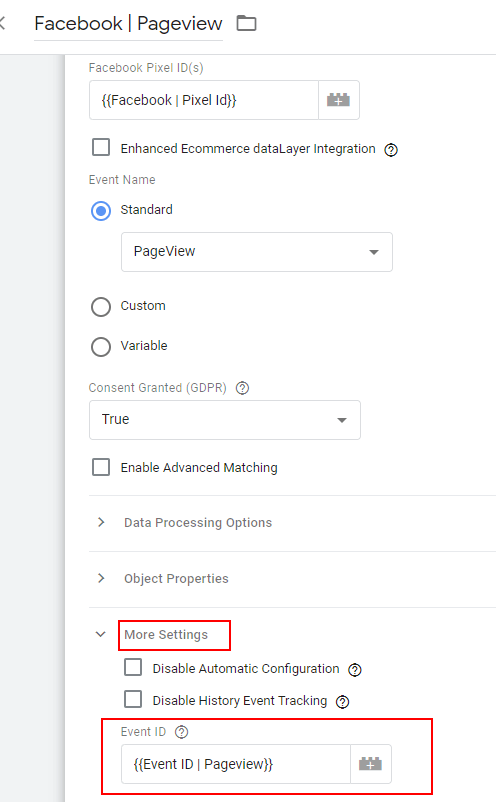Choose the Variable event name option

101,347
